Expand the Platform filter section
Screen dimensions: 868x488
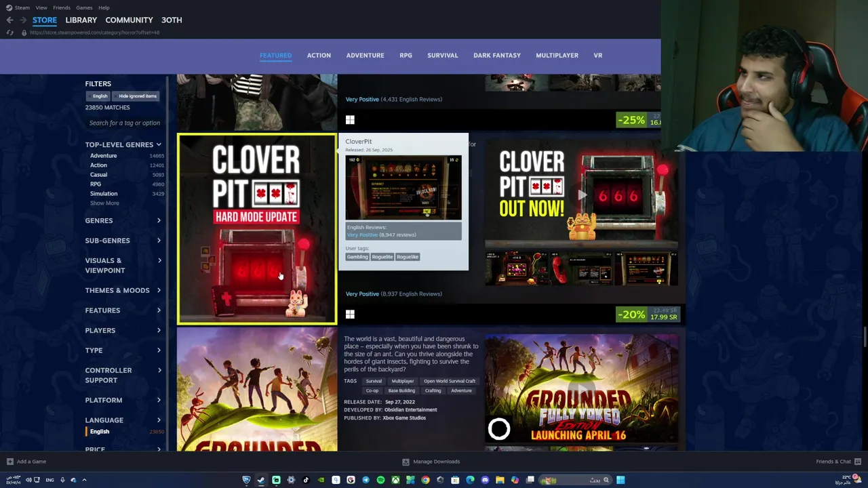click(123, 400)
